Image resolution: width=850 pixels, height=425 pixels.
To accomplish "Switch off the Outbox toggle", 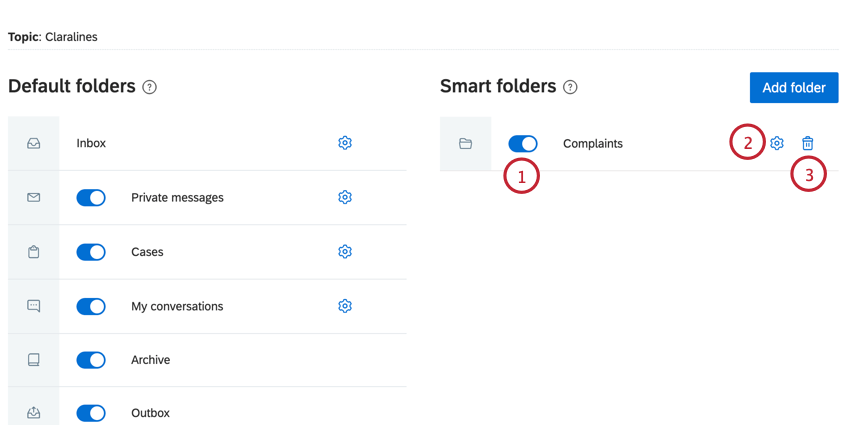I will coord(91,413).
